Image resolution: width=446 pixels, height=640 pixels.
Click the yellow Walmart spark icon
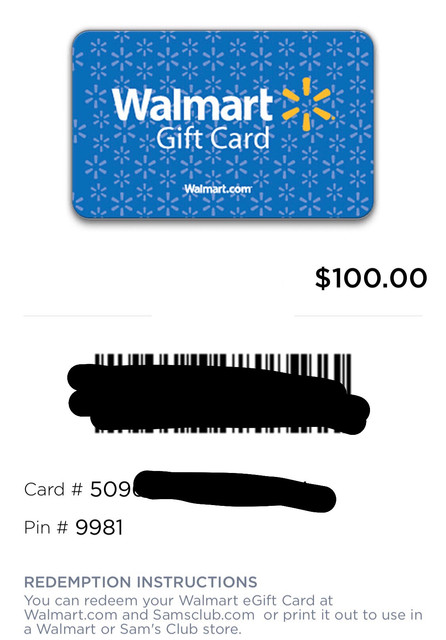coord(308,104)
